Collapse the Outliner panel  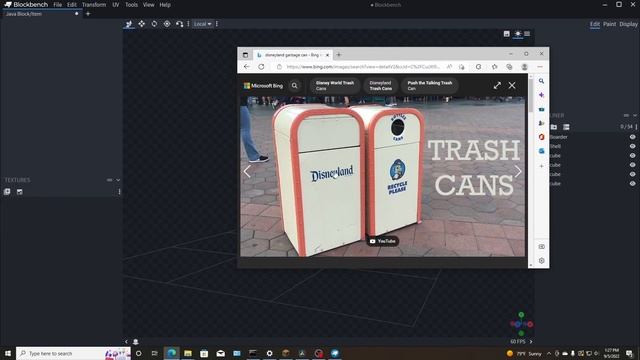point(635,116)
